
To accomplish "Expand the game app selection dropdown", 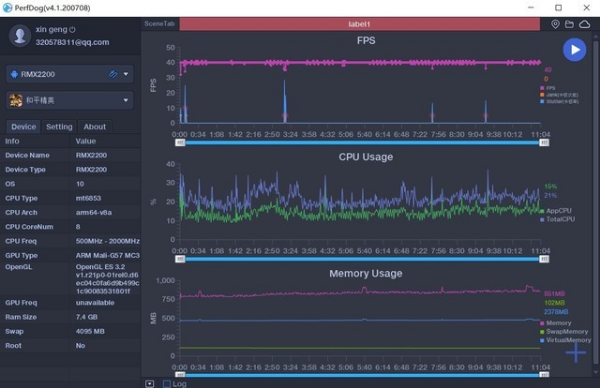I will pyautogui.click(x=126, y=100).
